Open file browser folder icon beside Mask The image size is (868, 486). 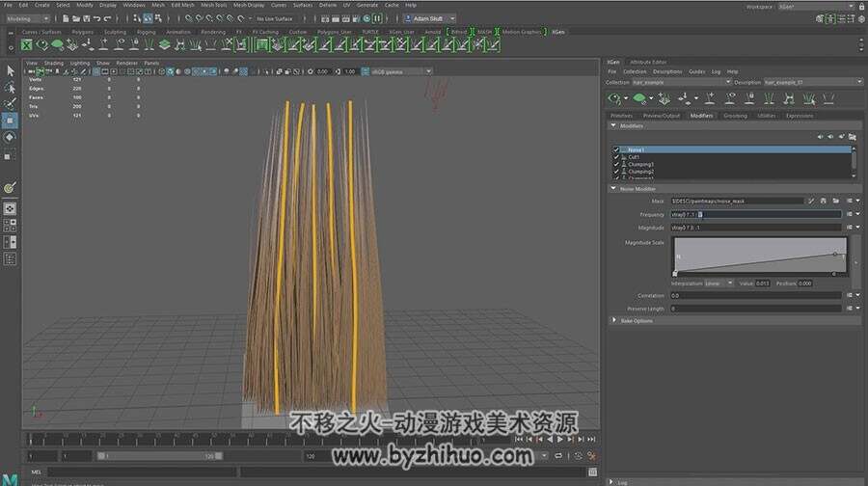pyautogui.click(x=836, y=201)
